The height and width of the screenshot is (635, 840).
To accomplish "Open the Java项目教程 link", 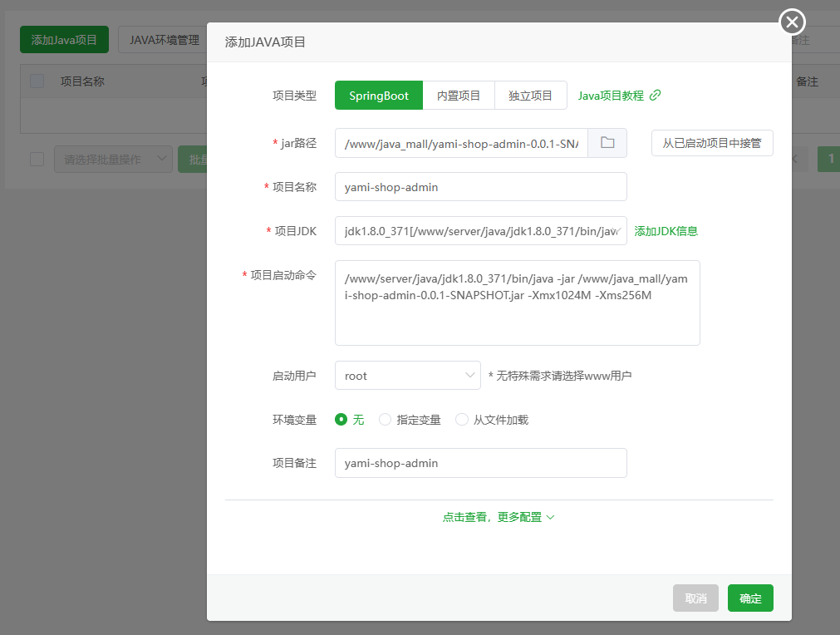I will 611,95.
